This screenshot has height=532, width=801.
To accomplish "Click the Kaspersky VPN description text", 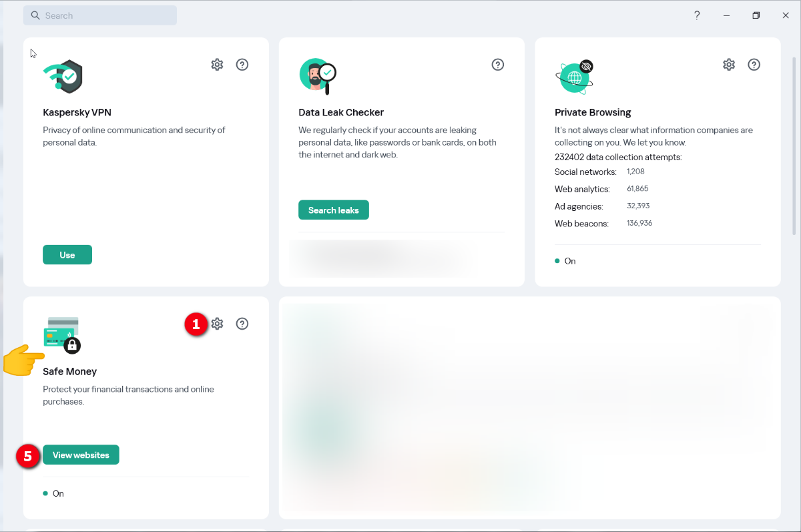I will tap(134, 136).
